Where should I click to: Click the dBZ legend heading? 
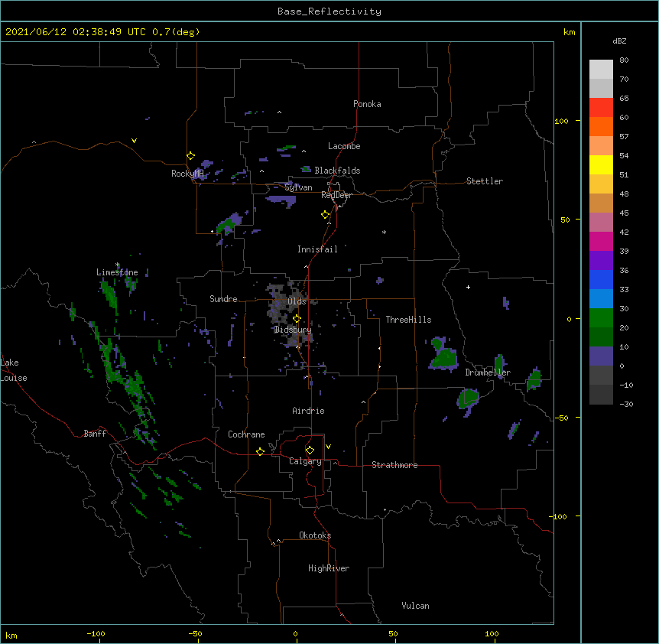pyautogui.click(x=619, y=41)
